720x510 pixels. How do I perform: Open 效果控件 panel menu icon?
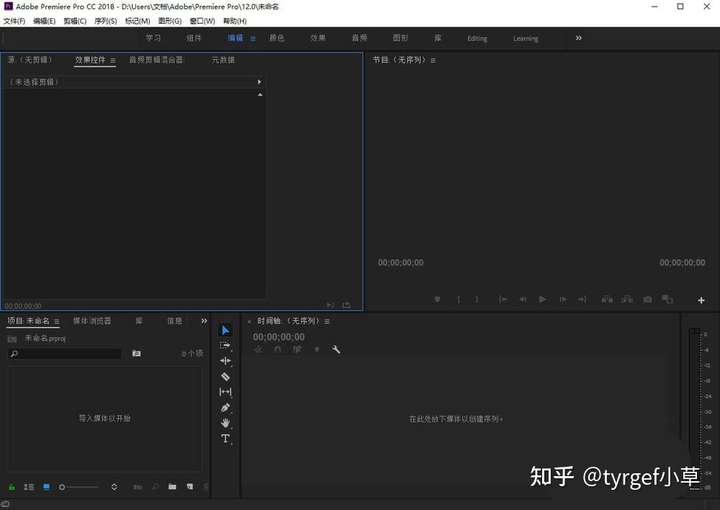pos(113,60)
